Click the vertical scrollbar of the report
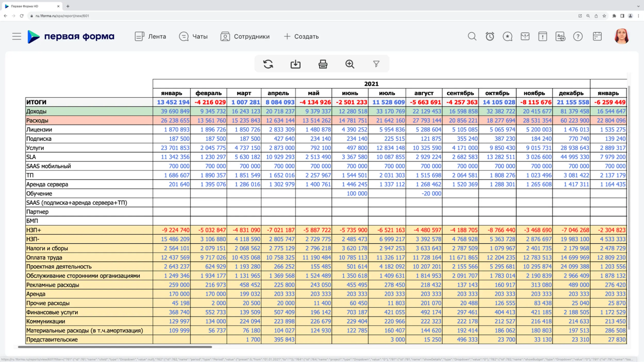Image resolution: width=644 pixels, height=362 pixels. pyautogui.click(x=629, y=207)
